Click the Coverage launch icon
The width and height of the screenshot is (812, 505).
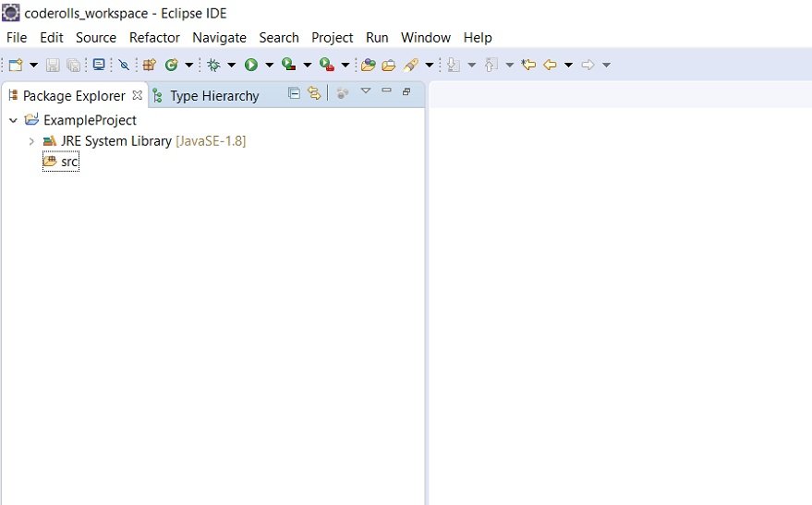(x=288, y=64)
